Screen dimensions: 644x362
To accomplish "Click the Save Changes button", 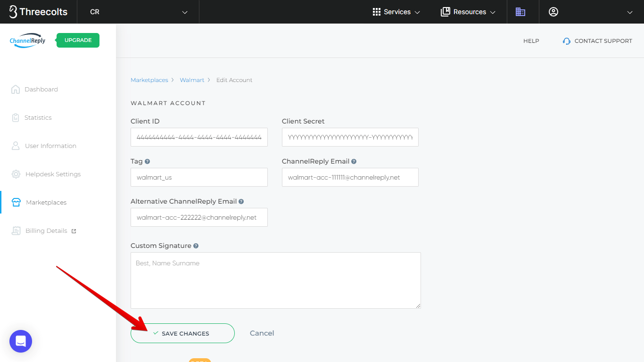I will [x=182, y=333].
